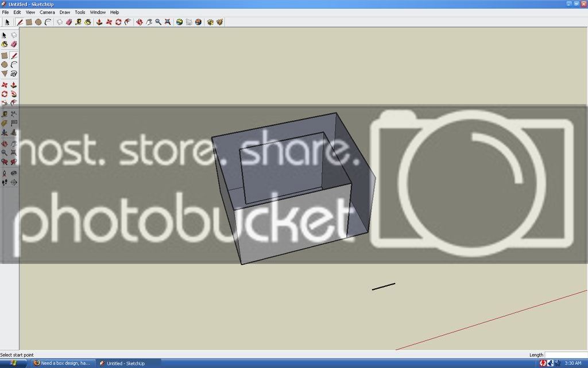Select the Rotate tool in top toolbar
Screen dimensions: 588x368
tap(118, 22)
